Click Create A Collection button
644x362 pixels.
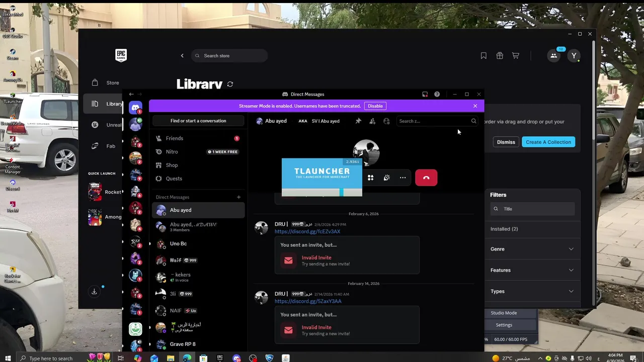point(548,142)
